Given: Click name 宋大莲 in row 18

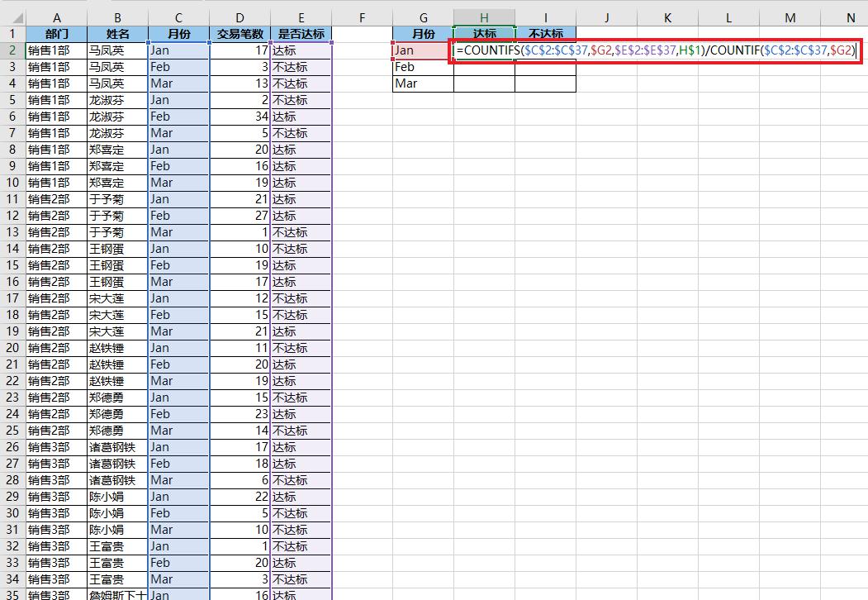Looking at the screenshot, I should tap(117, 315).
